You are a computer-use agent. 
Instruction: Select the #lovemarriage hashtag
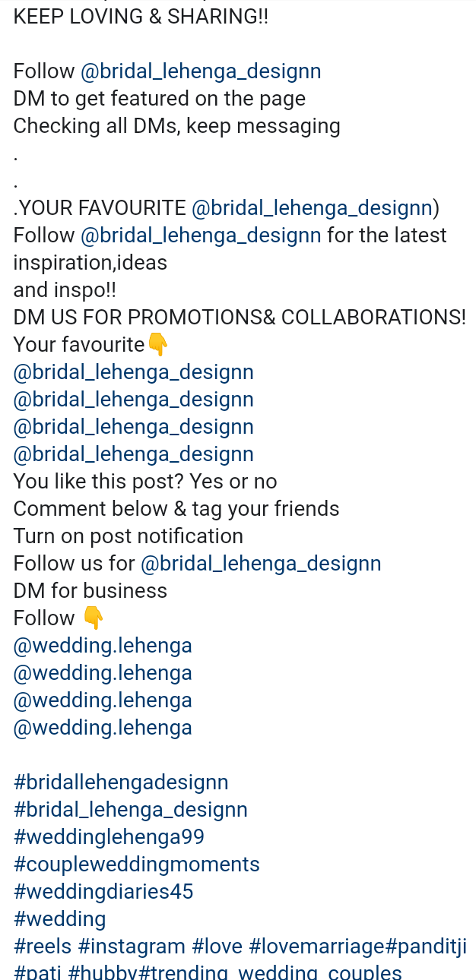point(317,947)
